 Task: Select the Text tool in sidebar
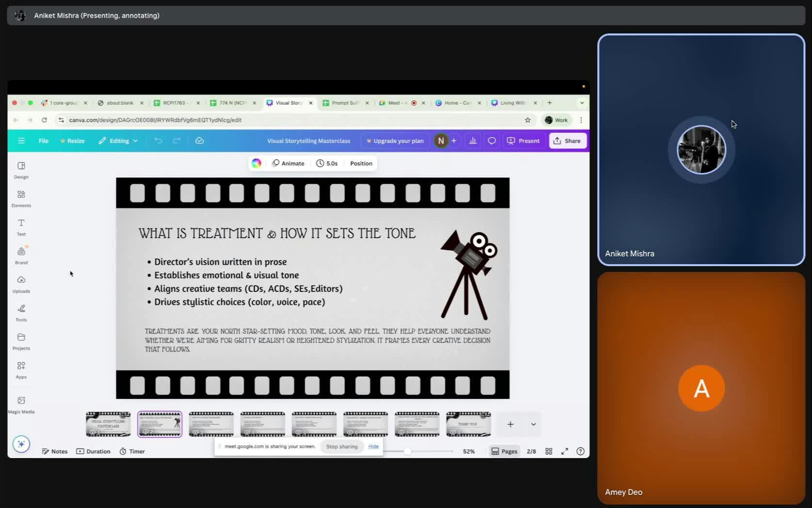[x=21, y=227]
